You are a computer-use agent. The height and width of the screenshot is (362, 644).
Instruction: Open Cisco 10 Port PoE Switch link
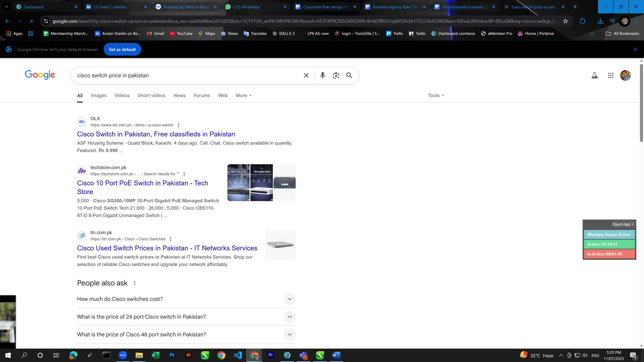click(143, 187)
